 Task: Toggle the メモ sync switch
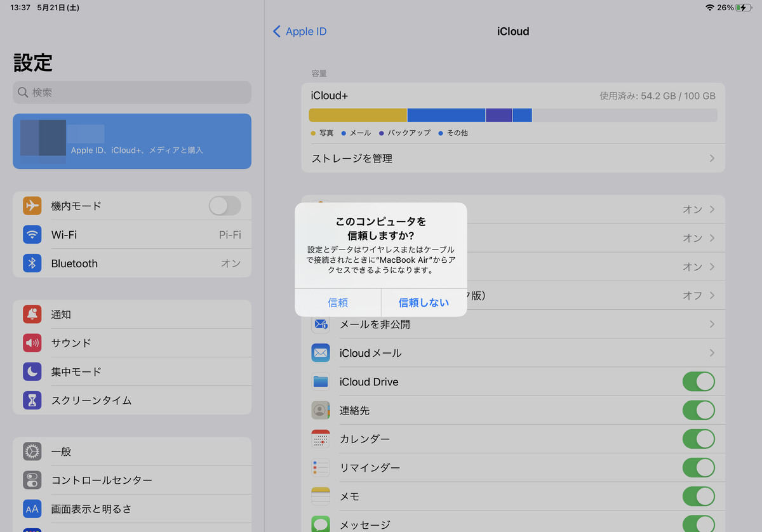(698, 496)
